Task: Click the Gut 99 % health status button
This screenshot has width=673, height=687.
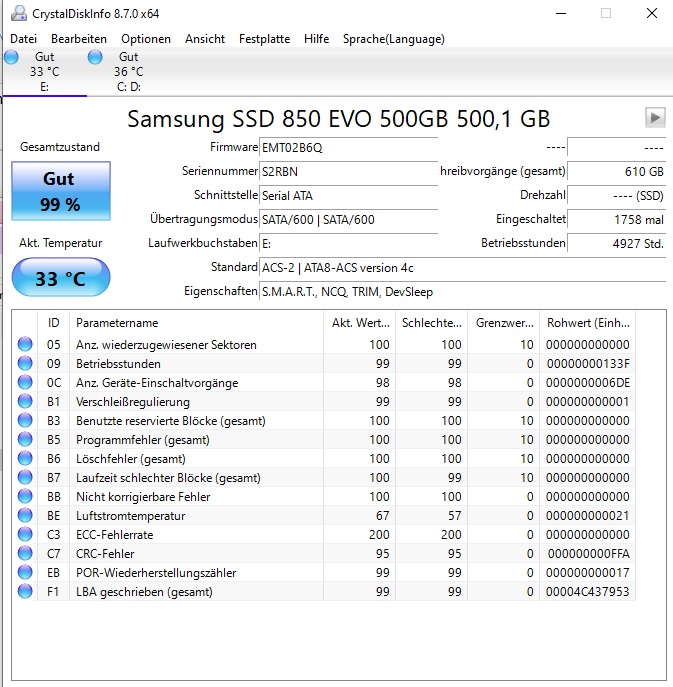Action: tap(60, 191)
